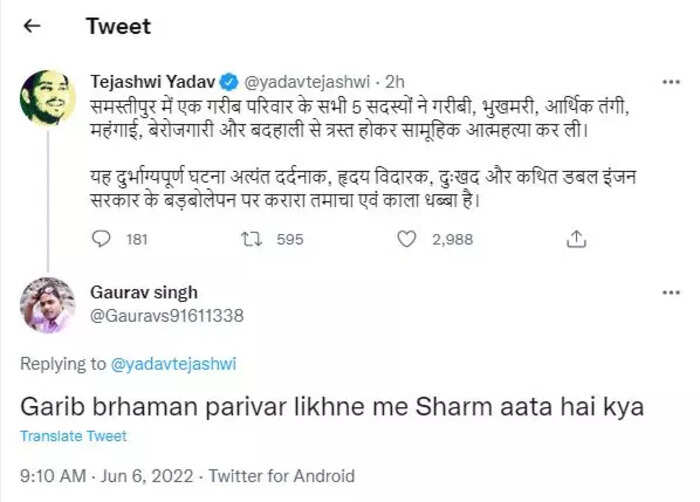Click the 9:10 AM · Jun 6, 2022 timestamp
This screenshot has height=502, width=700.
click(x=107, y=476)
